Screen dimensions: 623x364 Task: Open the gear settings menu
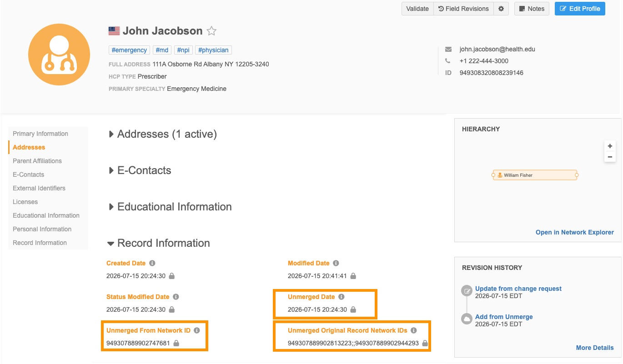click(501, 9)
